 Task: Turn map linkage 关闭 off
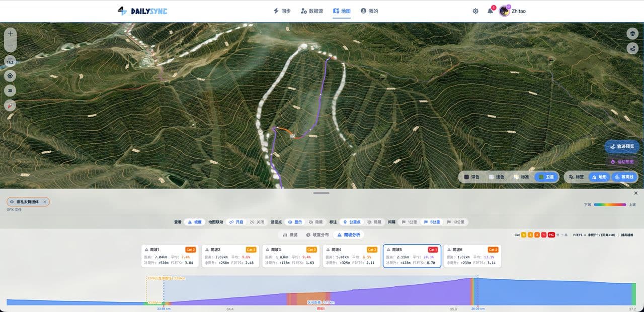tap(257, 222)
